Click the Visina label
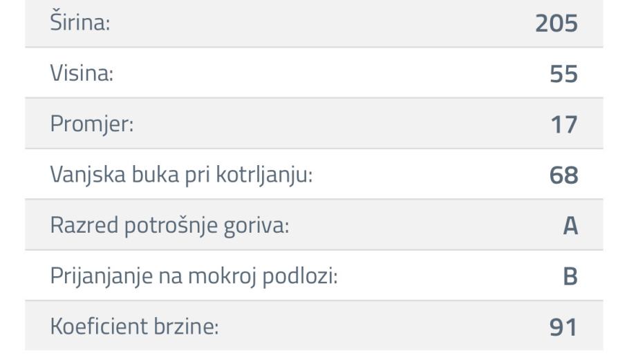The width and height of the screenshot is (636, 364). 82,73
